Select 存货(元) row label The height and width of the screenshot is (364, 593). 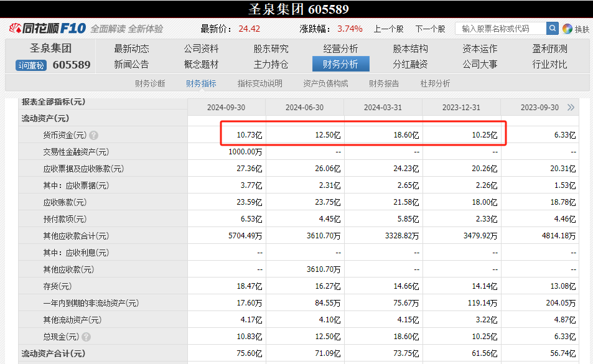[57, 286]
